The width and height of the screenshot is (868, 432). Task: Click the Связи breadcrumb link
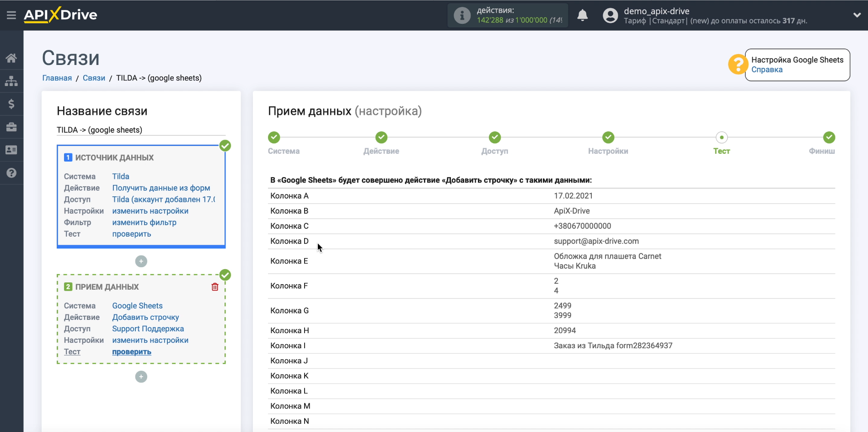(x=94, y=78)
